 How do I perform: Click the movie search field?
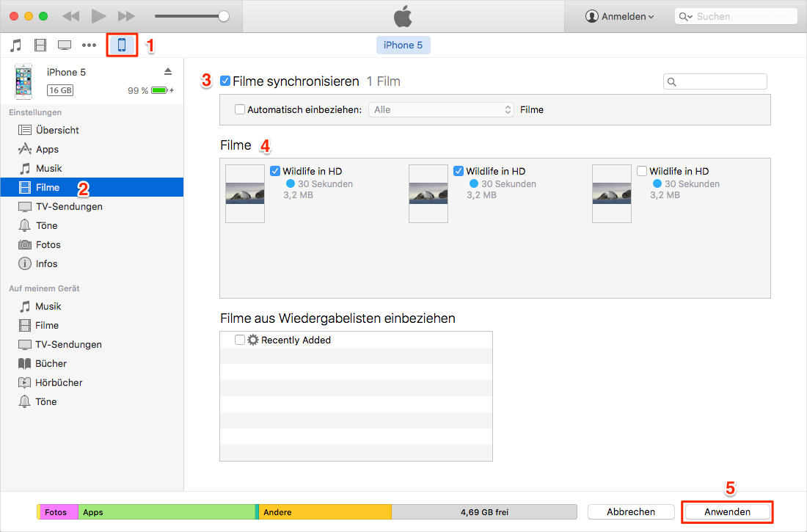(715, 81)
